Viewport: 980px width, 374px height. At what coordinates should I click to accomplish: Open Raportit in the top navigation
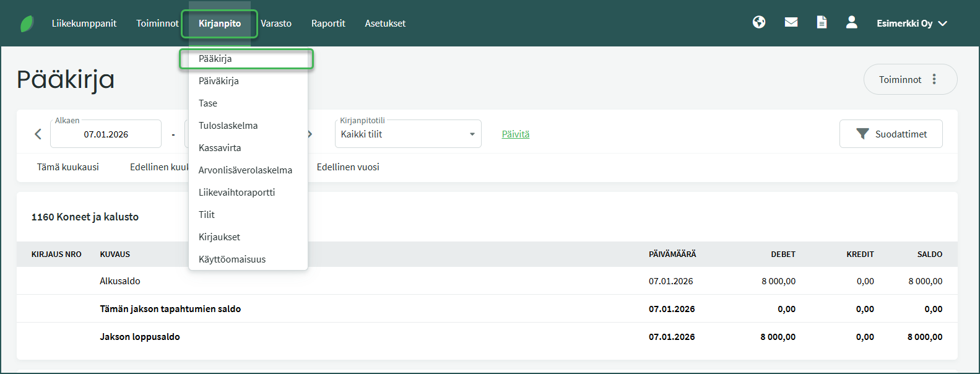point(328,24)
